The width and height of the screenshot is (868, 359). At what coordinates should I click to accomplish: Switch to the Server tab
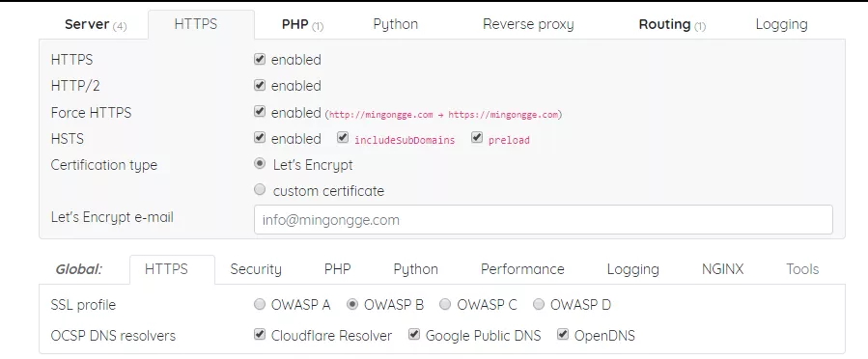point(96,24)
